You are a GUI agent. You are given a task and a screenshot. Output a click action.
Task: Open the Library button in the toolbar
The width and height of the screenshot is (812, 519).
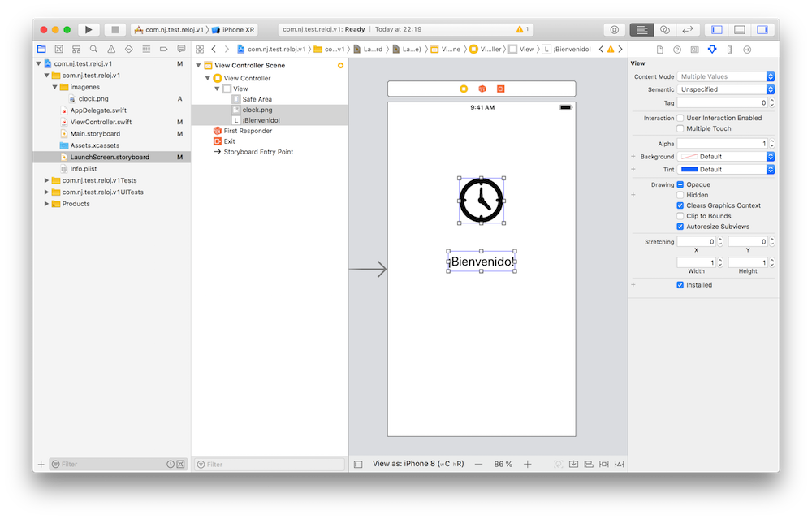(614, 29)
